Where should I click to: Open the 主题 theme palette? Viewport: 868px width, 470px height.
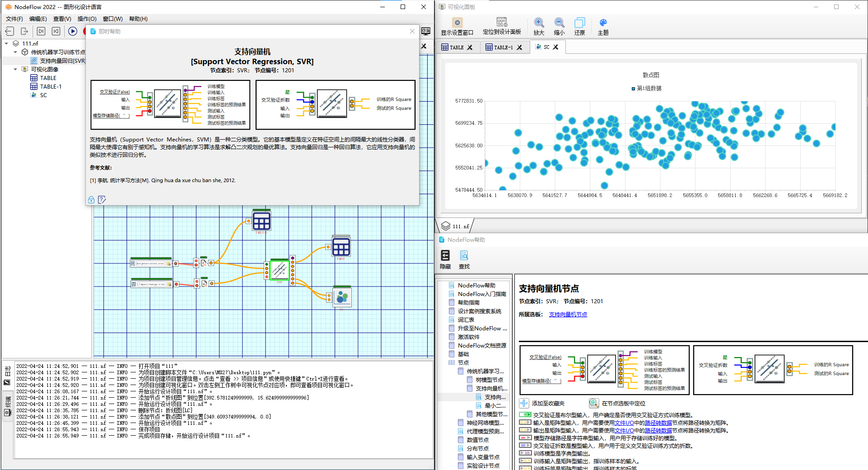[x=603, y=27]
